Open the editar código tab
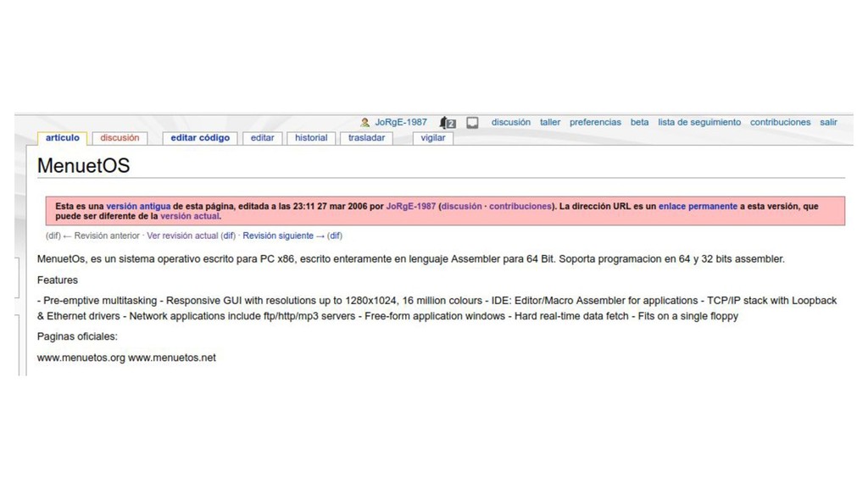 tap(200, 138)
